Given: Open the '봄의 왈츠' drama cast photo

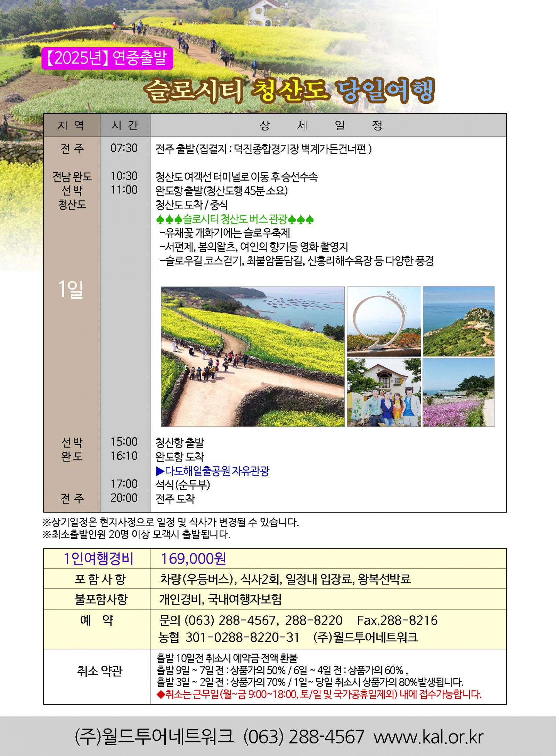Looking at the screenshot, I should [384, 392].
